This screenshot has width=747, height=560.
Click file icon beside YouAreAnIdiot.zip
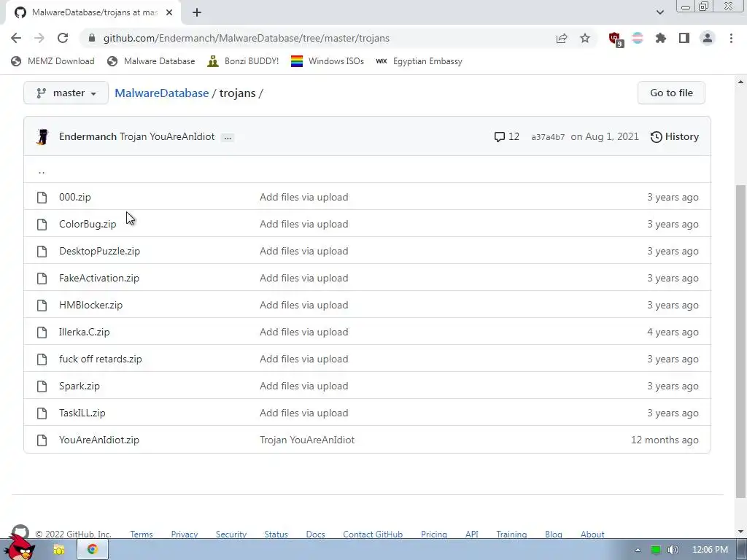[42, 440]
